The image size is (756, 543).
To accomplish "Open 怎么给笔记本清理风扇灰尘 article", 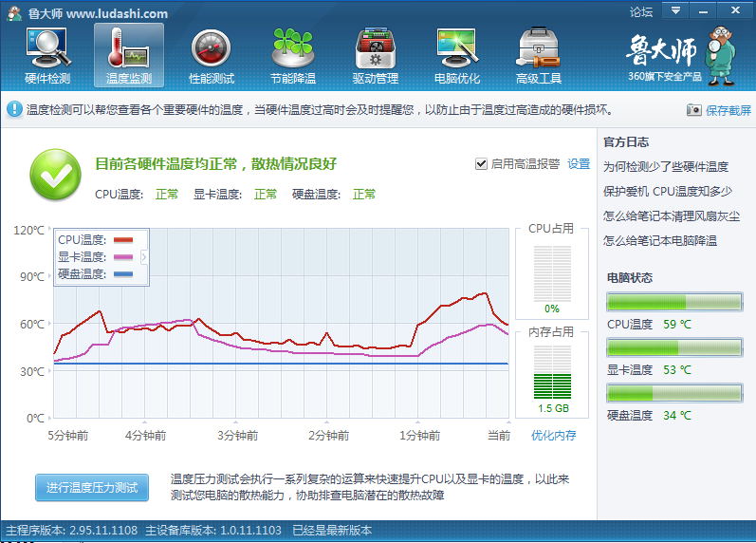I will 672,216.
